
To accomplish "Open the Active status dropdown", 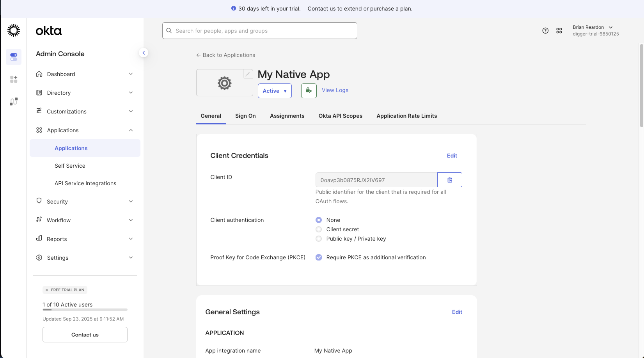I will 274,90.
